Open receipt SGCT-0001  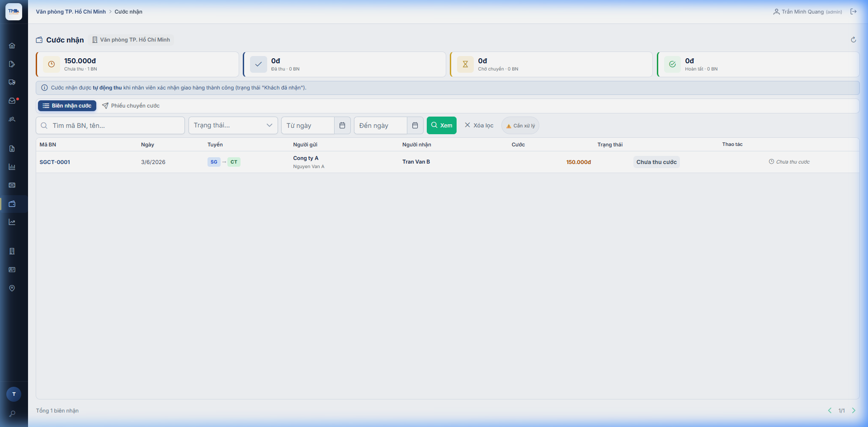[x=55, y=162]
